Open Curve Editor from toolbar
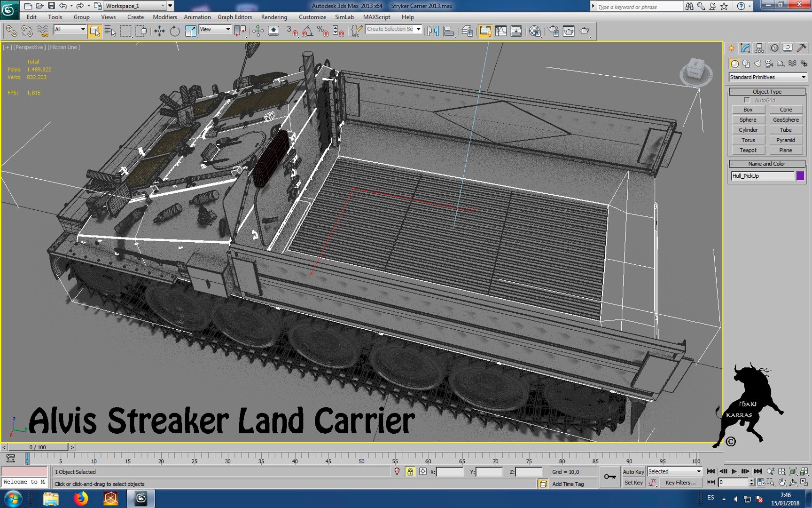The height and width of the screenshot is (508, 812). 501,31
